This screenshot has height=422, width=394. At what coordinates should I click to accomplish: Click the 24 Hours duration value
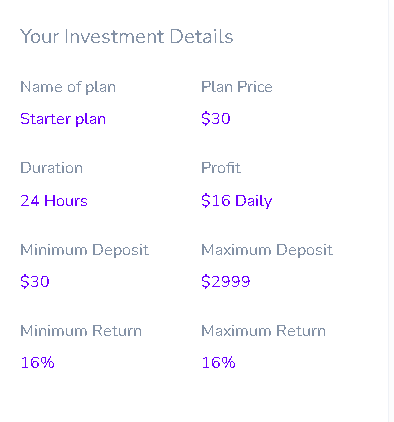pos(54,201)
